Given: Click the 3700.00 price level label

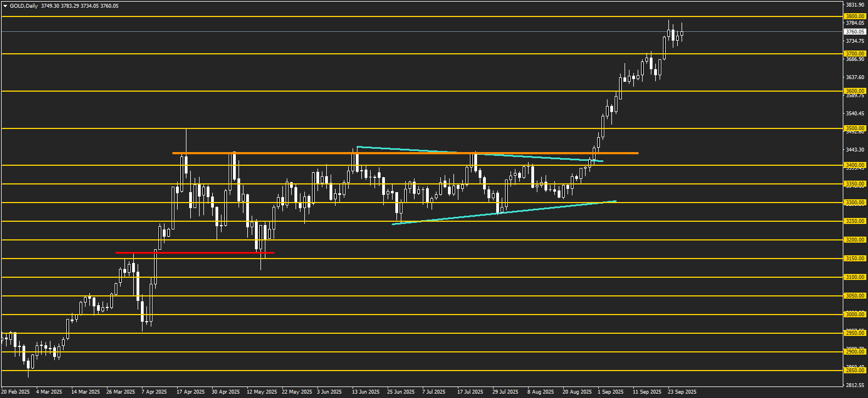Looking at the screenshot, I should pyautogui.click(x=855, y=54).
